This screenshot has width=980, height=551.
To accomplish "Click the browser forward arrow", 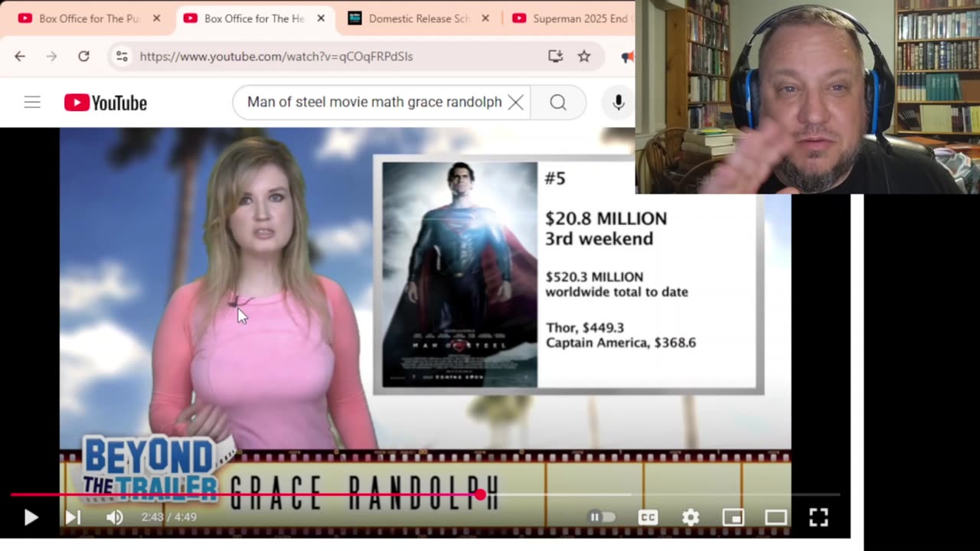I will pyautogui.click(x=51, y=56).
